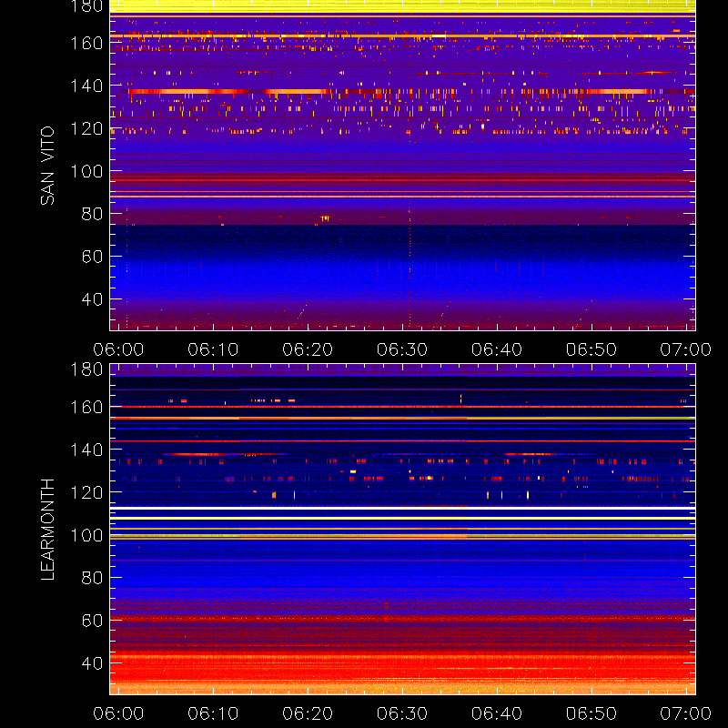The image size is (728, 728).
Task: Click the 40 tick label on San Vito axis
Action: pyautogui.click(x=92, y=299)
